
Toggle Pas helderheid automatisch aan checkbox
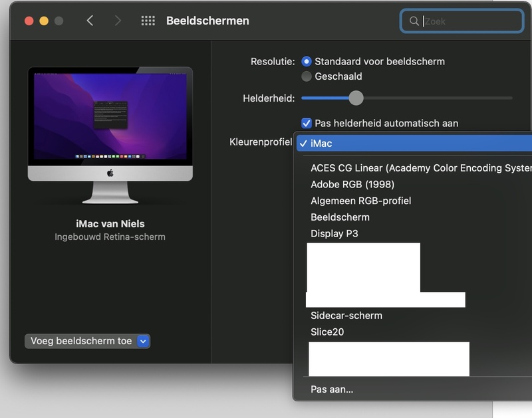tap(307, 123)
